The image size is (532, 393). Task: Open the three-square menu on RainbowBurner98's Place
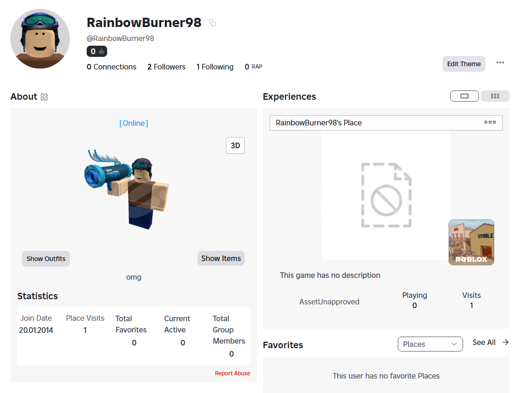tap(490, 122)
